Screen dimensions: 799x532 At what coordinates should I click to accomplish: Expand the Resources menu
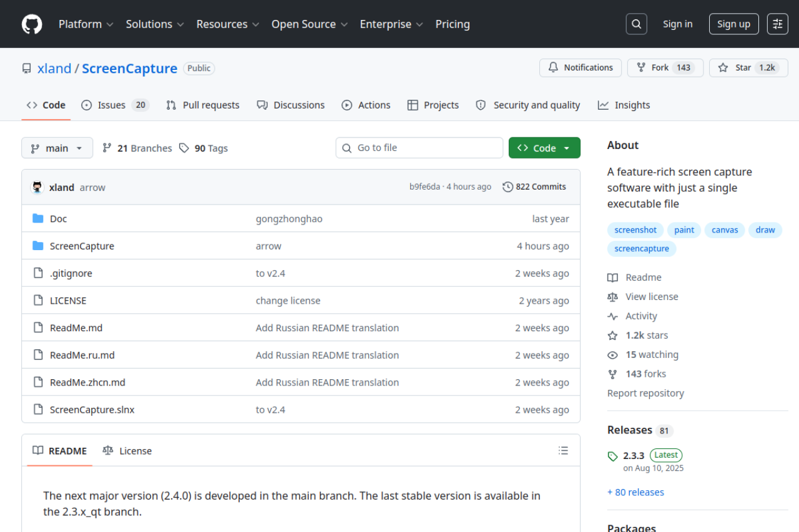pos(228,24)
